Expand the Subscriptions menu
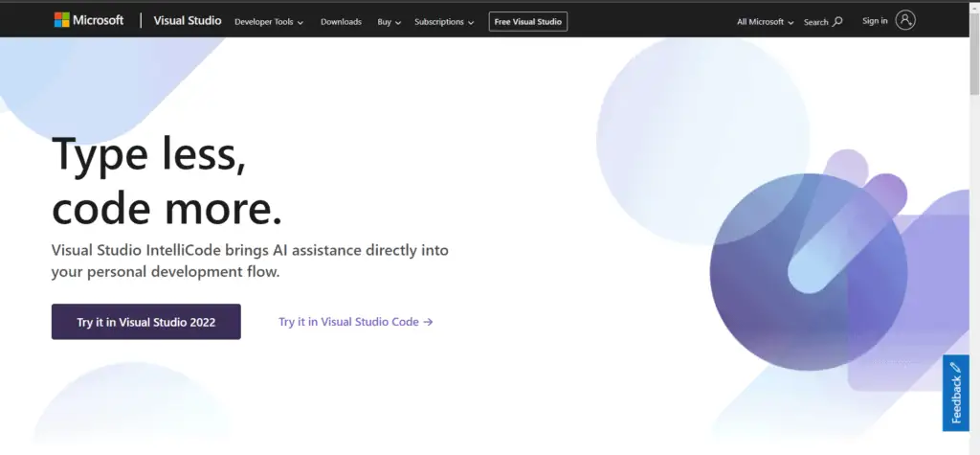The image size is (980, 455). pyautogui.click(x=444, y=21)
